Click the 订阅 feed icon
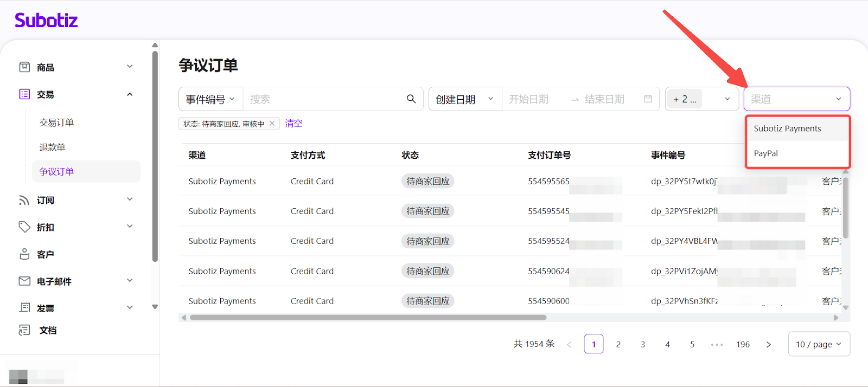This screenshot has width=868, height=387. pyautogui.click(x=24, y=200)
